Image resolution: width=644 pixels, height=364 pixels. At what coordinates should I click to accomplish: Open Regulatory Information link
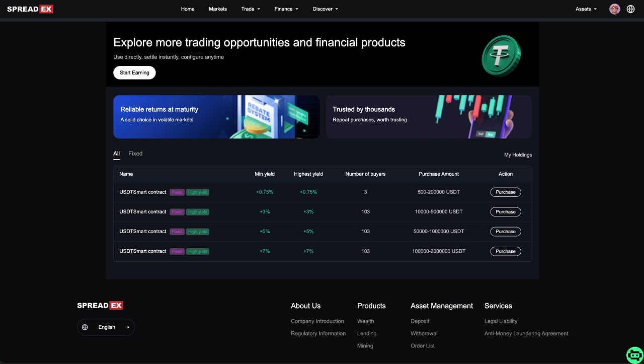318,333
